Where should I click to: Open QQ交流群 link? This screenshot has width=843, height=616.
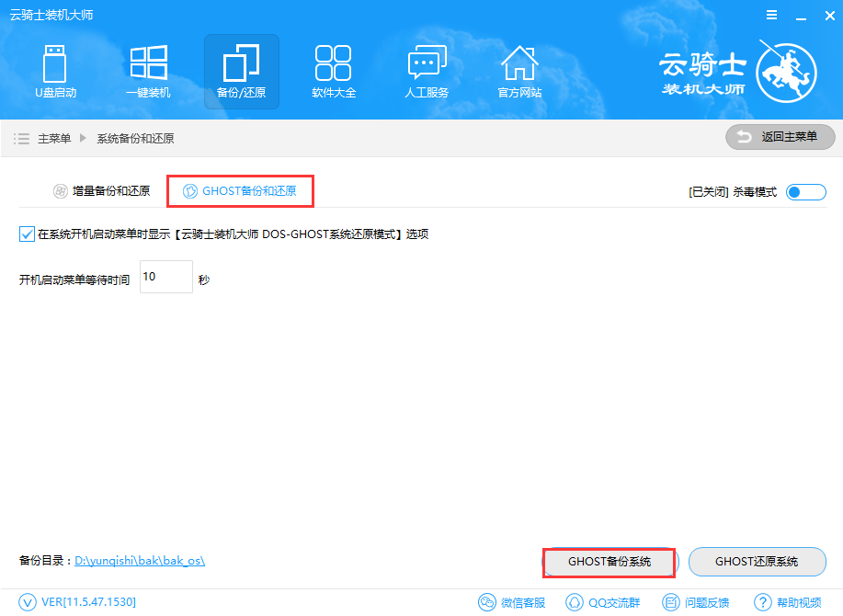point(603,602)
